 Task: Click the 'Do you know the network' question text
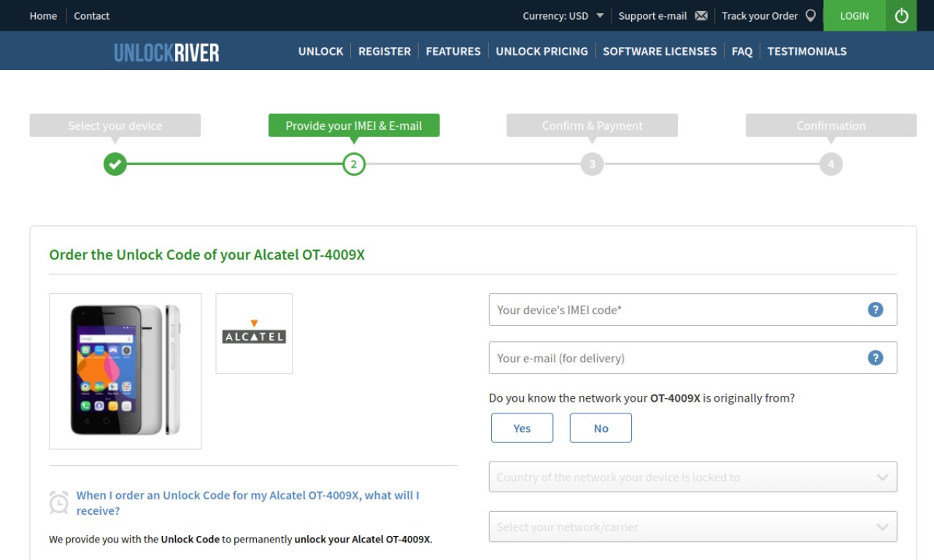642,398
